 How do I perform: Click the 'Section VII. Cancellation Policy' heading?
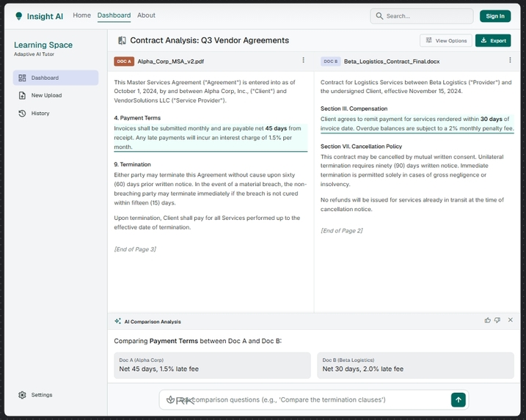pos(361,146)
